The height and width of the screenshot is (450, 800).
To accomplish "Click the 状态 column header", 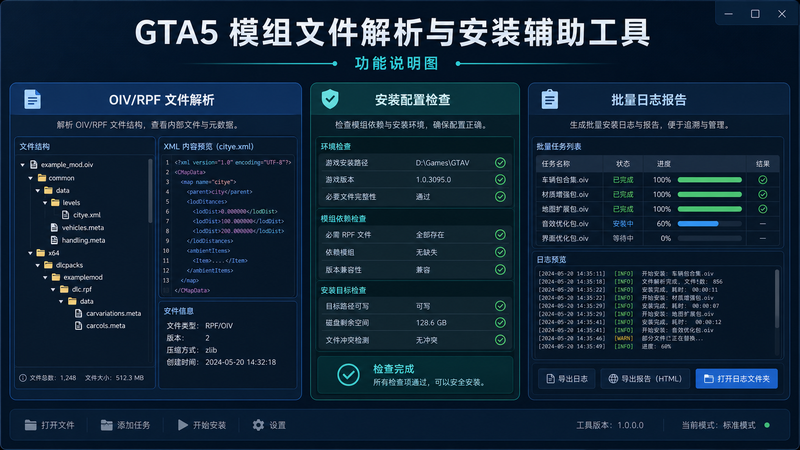I will click(623, 164).
